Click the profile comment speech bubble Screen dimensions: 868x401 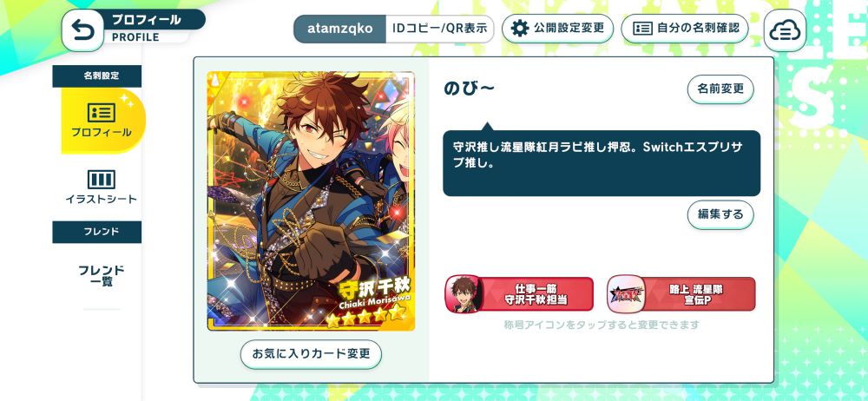602,163
